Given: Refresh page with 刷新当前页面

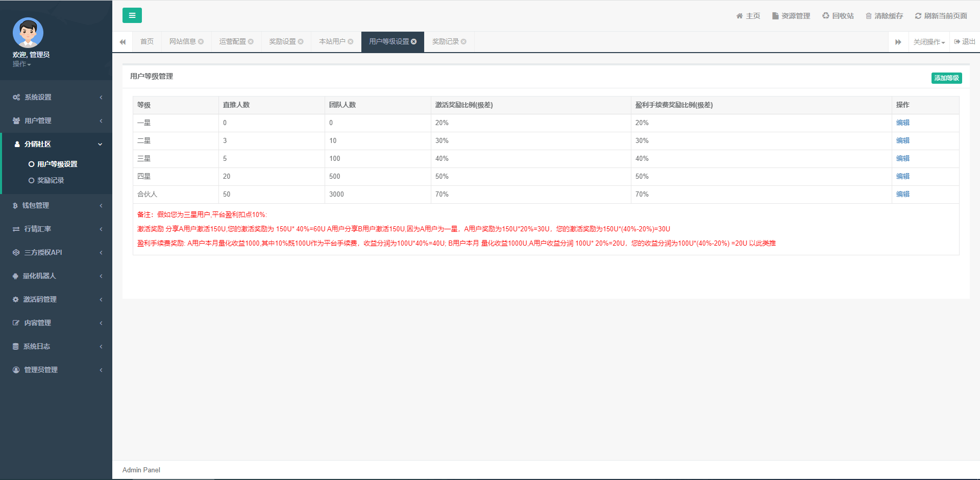Looking at the screenshot, I should (941, 16).
